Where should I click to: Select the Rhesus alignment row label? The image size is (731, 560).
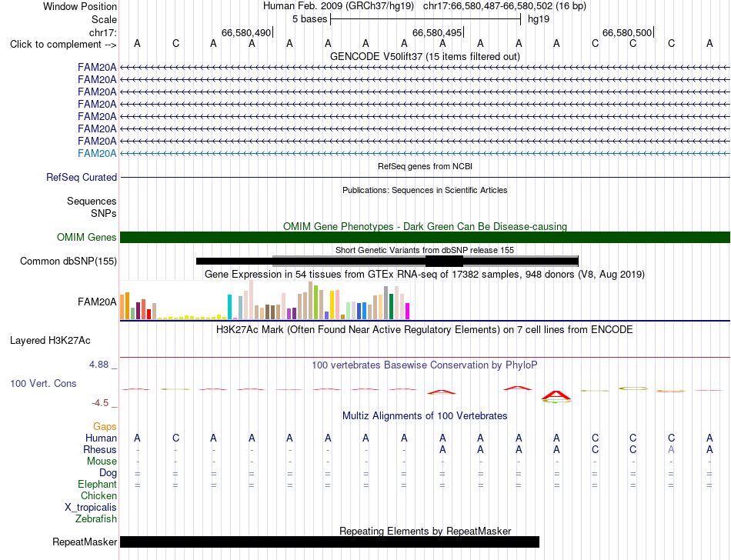click(100, 449)
